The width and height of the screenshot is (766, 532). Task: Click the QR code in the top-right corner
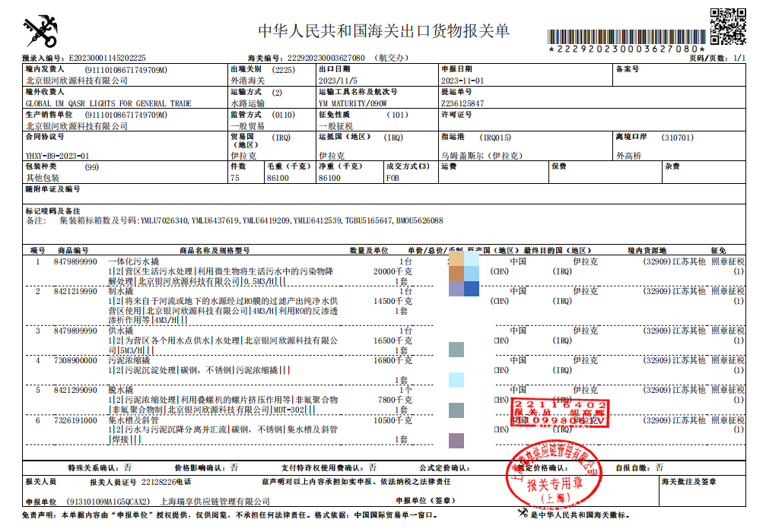(x=728, y=24)
